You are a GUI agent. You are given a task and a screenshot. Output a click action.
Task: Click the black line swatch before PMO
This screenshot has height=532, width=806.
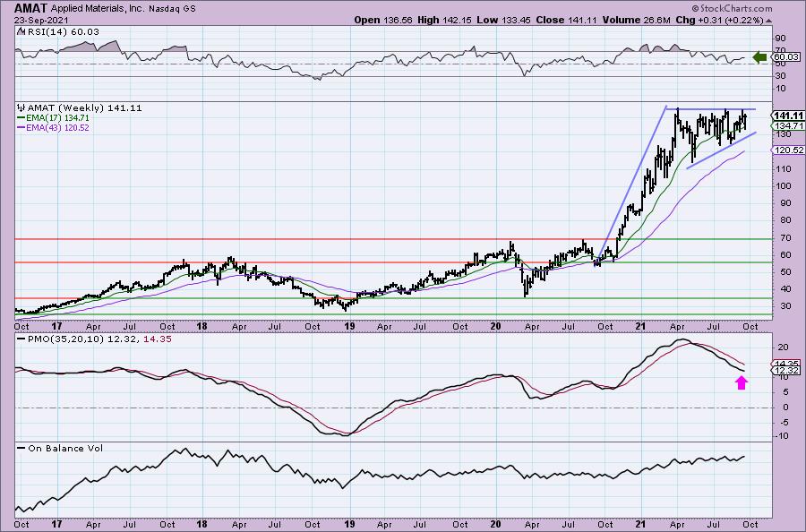(21, 339)
